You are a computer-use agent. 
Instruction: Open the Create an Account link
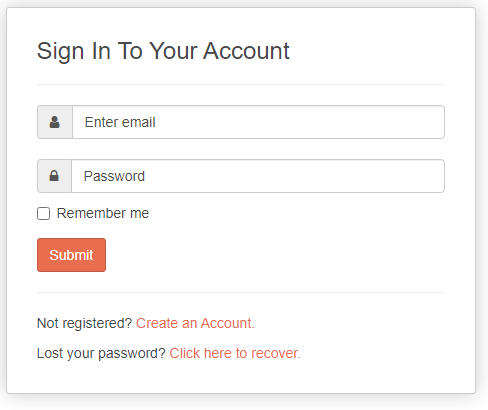(x=195, y=323)
